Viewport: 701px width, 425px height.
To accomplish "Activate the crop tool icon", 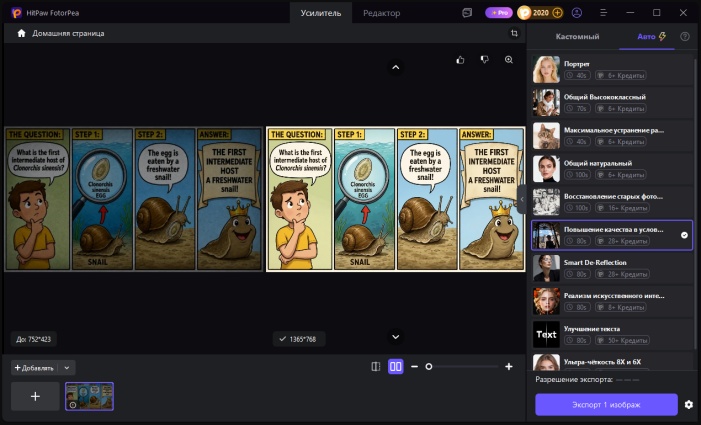I will 514,33.
